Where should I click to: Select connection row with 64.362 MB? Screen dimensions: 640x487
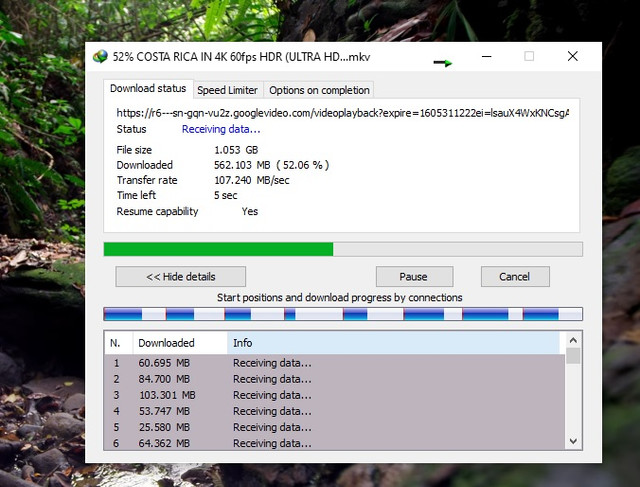tap(335, 443)
